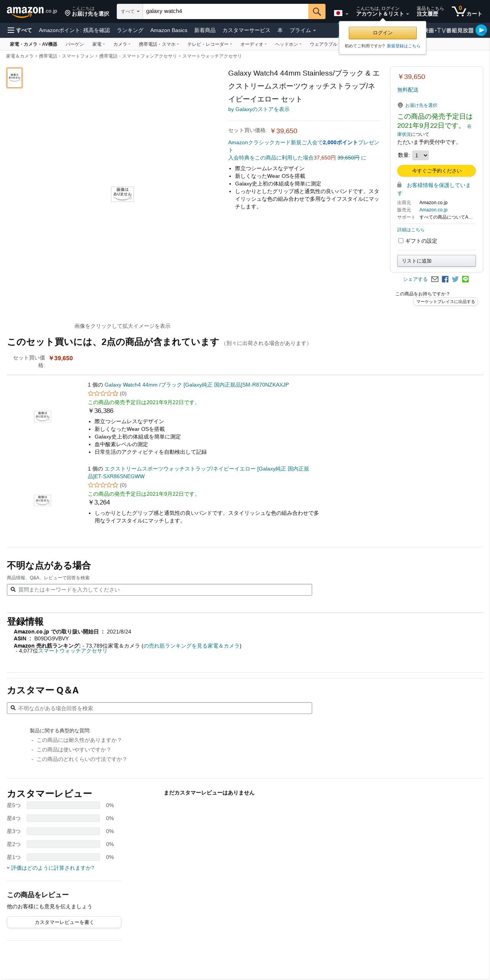Screen dimensions: 490x980
Task: Click the 星1つ rating bar
Action: pos(63,857)
